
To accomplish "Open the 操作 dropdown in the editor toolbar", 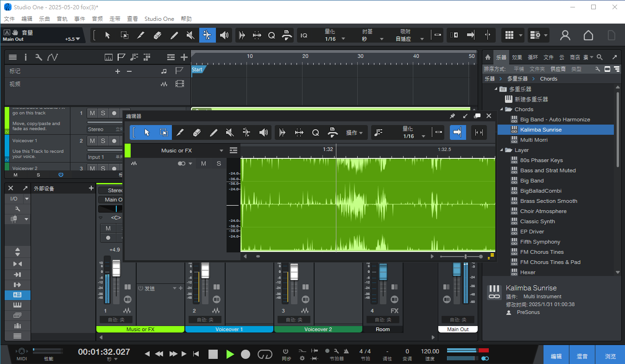I will tap(354, 133).
